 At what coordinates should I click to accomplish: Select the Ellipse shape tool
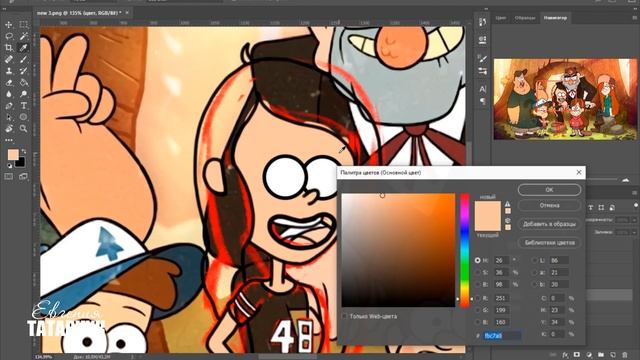tap(23, 117)
